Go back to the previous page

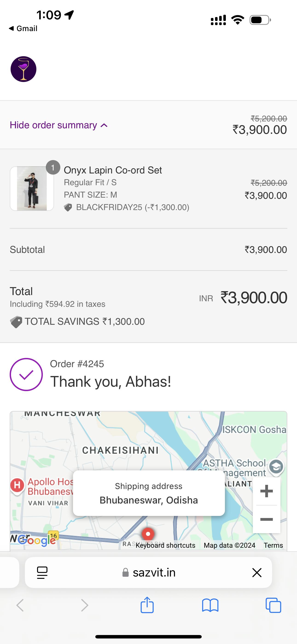[x=20, y=605]
